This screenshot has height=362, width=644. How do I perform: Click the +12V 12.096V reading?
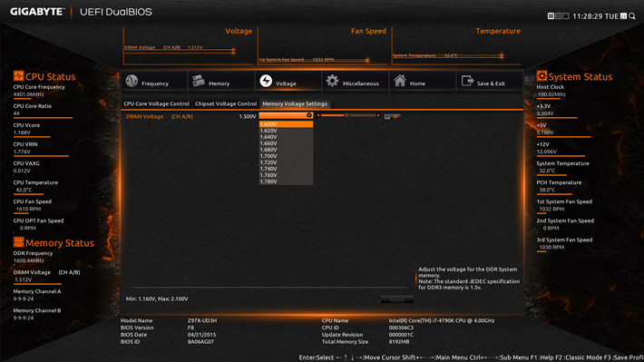[x=547, y=152]
